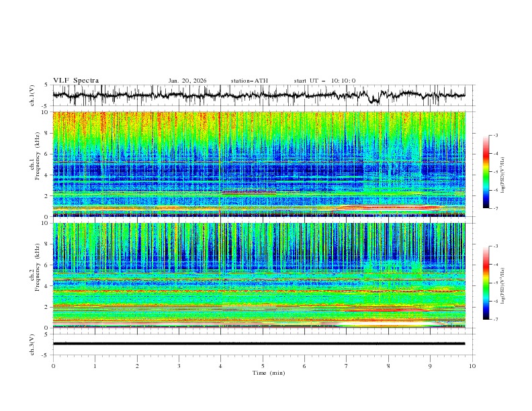
Task: Click time axis tick label '4'
Action: click(220, 366)
